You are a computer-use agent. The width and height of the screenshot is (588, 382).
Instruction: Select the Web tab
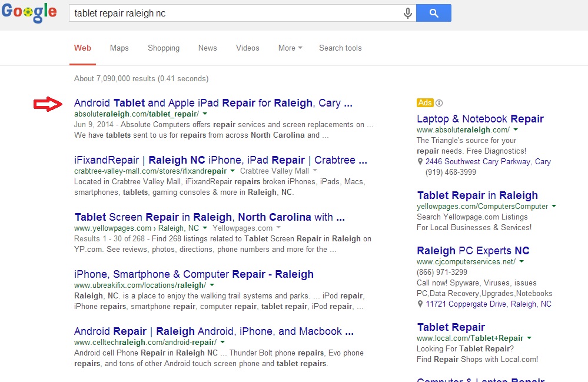click(x=82, y=48)
